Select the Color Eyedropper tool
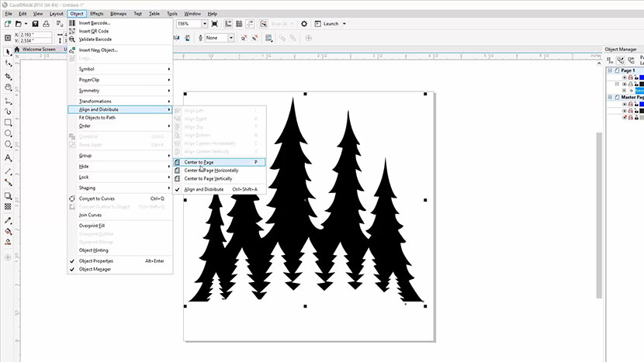Screen dimensions: 644x362 [8, 219]
